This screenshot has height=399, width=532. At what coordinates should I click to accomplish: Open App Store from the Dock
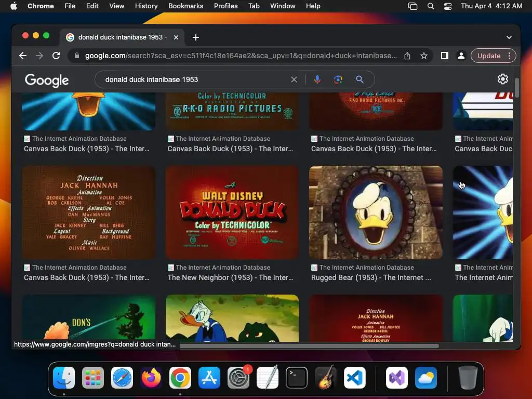coord(209,378)
